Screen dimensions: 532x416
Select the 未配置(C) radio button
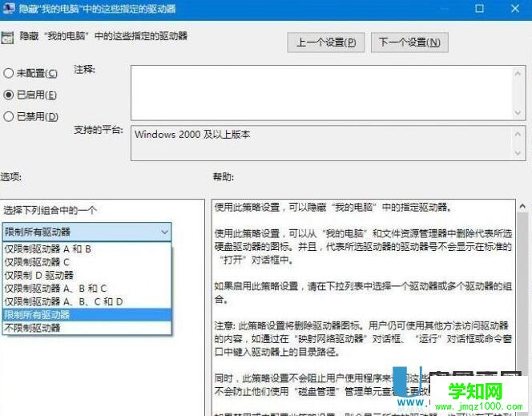[9, 73]
